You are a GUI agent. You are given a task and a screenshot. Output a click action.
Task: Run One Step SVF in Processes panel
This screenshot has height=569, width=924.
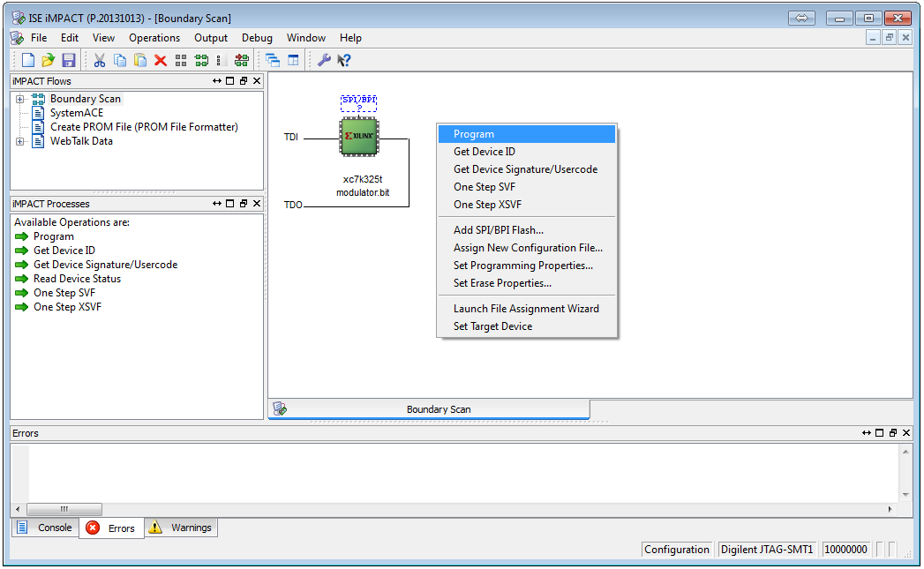click(64, 293)
